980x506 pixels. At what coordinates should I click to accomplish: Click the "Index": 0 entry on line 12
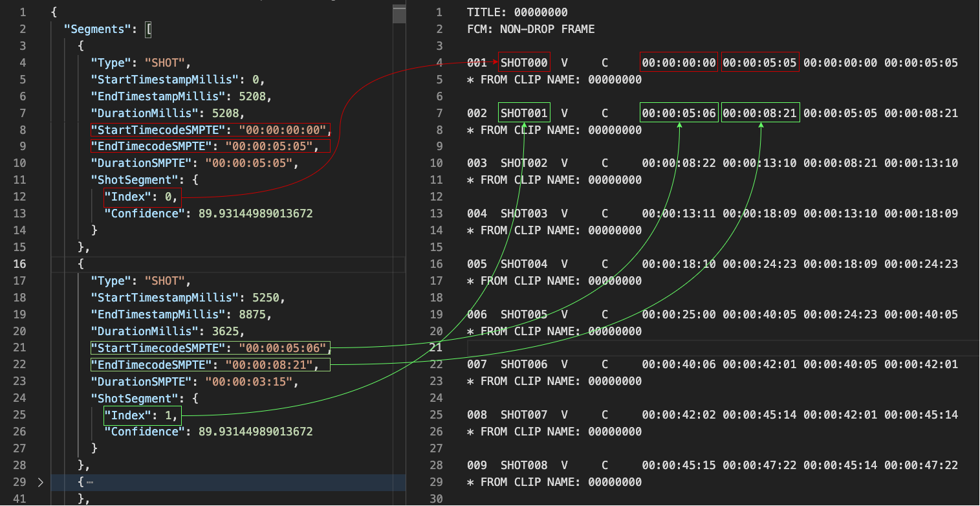tap(142, 197)
